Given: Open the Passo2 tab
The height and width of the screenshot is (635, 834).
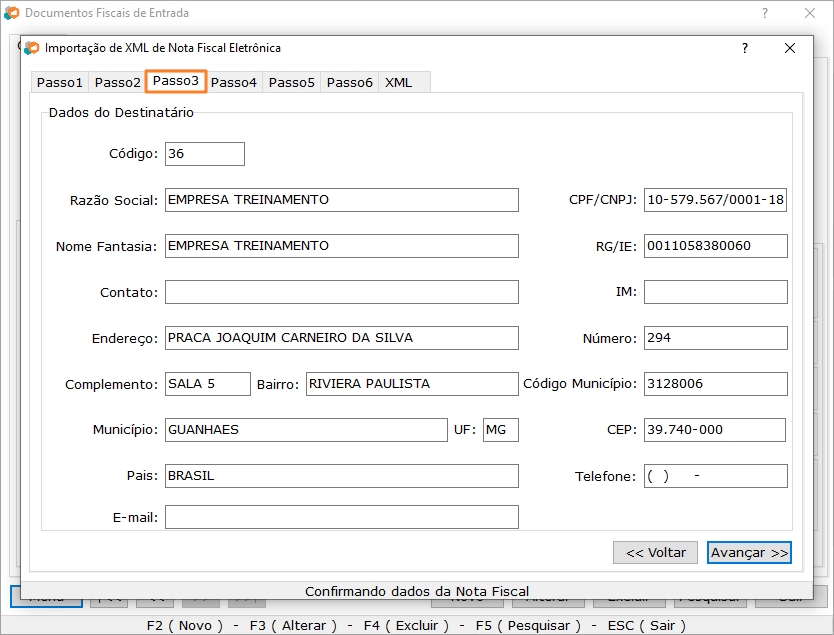Looking at the screenshot, I should click(x=117, y=82).
